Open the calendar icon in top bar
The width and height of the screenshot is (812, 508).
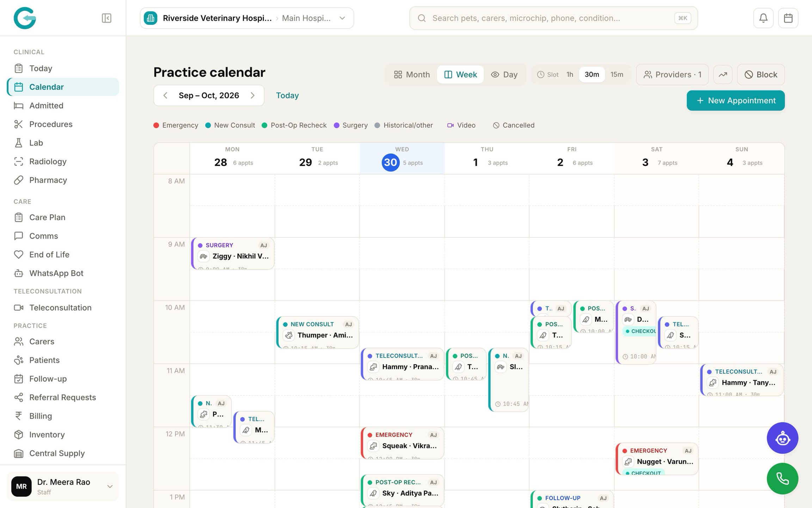click(x=788, y=18)
